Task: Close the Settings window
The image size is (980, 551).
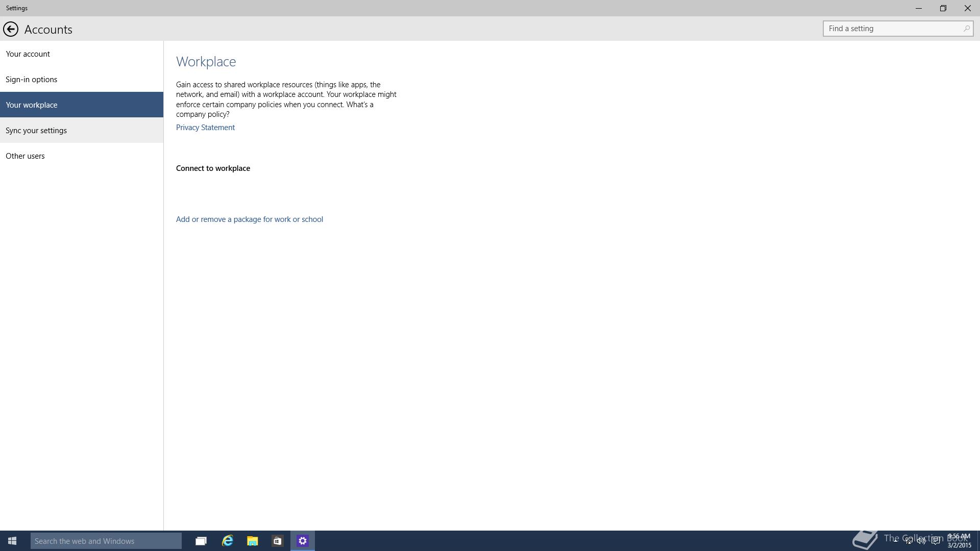Action: (968, 8)
